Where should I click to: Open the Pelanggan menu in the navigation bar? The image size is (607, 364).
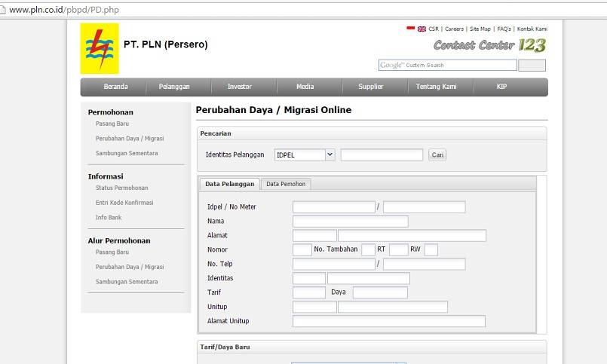click(x=174, y=87)
